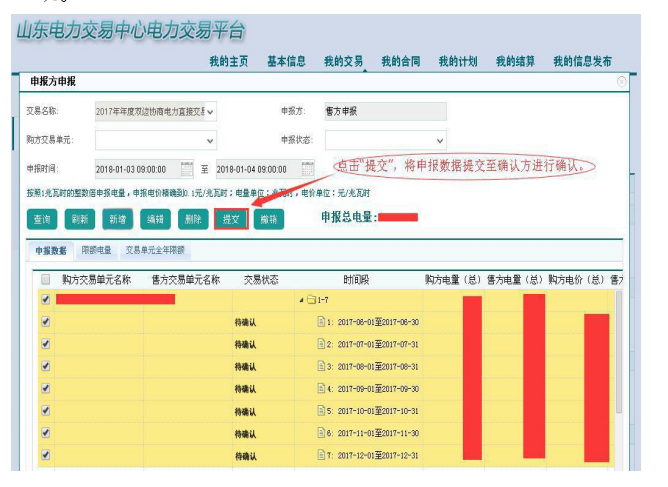Open the 购方交易单元 dropdown

(210, 141)
